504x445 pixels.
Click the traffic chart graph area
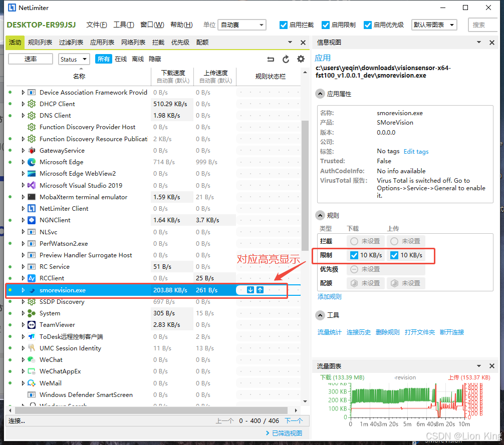point(408,401)
